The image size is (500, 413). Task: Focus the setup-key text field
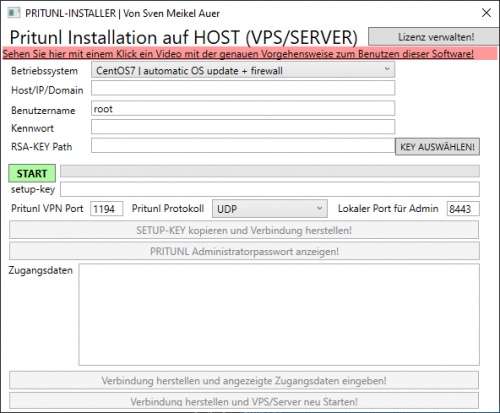(x=270, y=189)
